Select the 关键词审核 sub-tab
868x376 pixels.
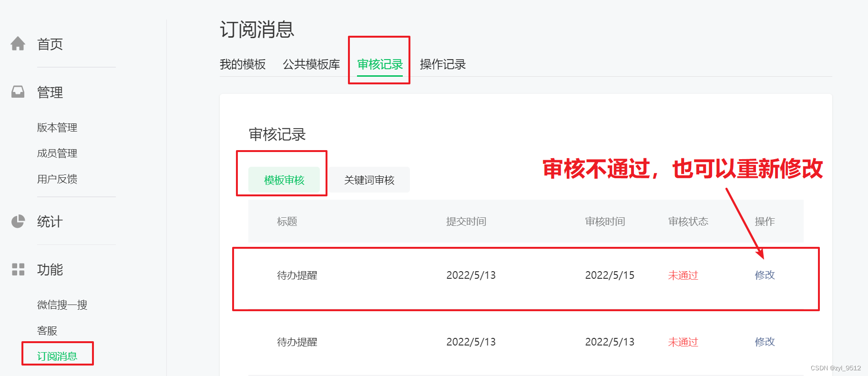tap(369, 180)
